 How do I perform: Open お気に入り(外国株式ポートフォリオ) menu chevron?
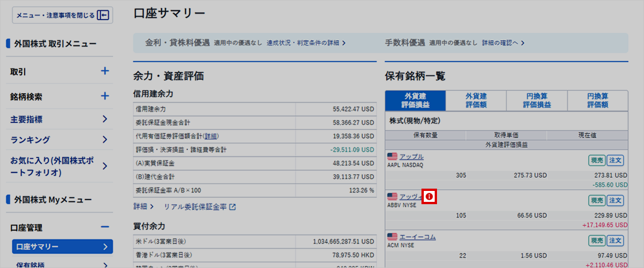(105, 166)
